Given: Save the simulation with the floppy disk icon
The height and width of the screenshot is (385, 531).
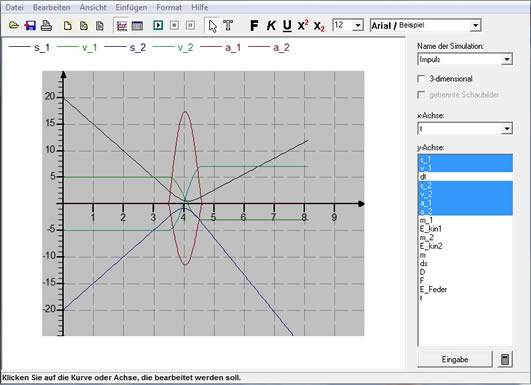Looking at the screenshot, I should click(x=30, y=25).
